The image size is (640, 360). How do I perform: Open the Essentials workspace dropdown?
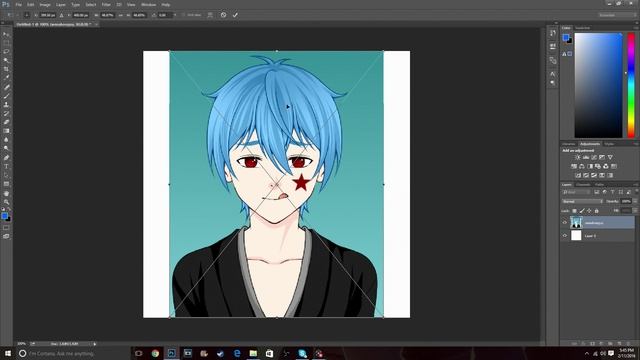(x=617, y=15)
